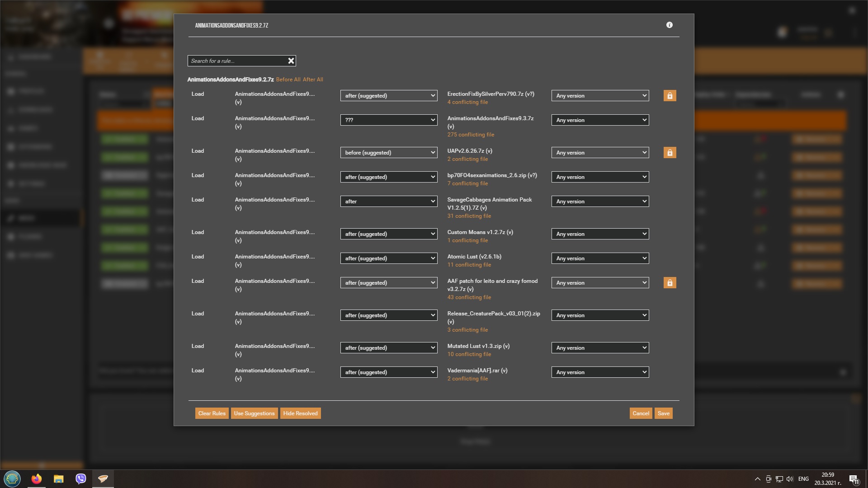Focus the Search for a rule field
The height and width of the screenshot is (488, 868).
tap(237, 61)
